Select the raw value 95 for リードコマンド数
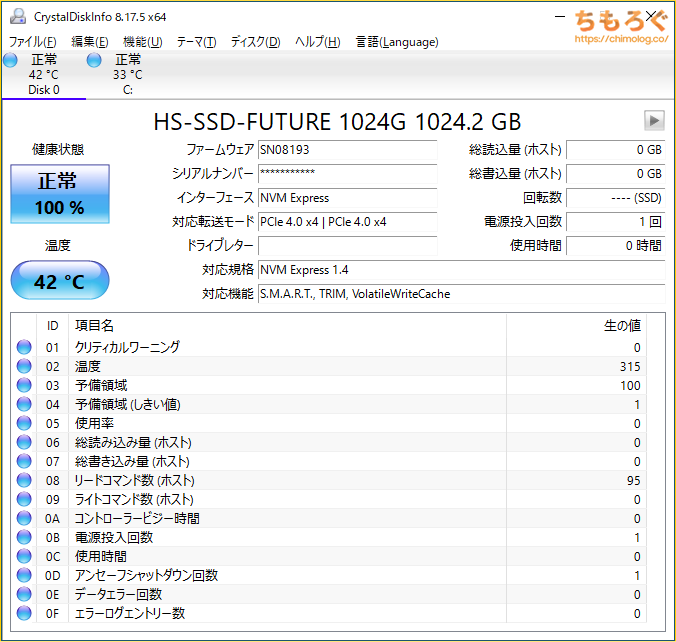 coord(634,480)
